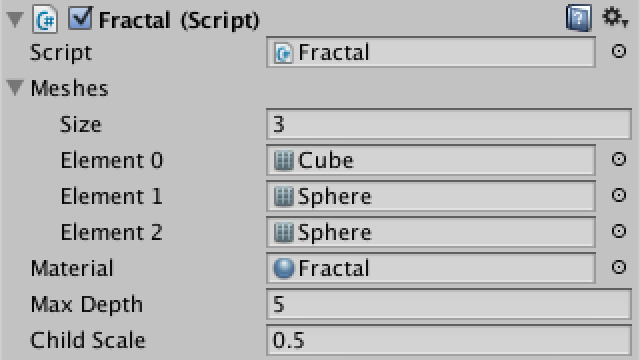Image resolution: width=640 pixels, height=360 pixels.
Task: Click the C# script icon in header
Action: pyautogui.click(x=45, y=19)
